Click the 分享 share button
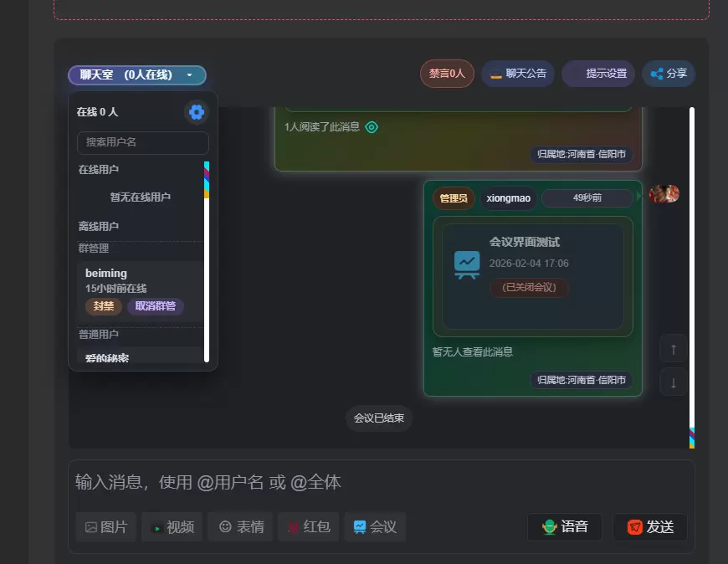Image resolution: width=728 pixels, height=564 pixels. coord(668,74)
